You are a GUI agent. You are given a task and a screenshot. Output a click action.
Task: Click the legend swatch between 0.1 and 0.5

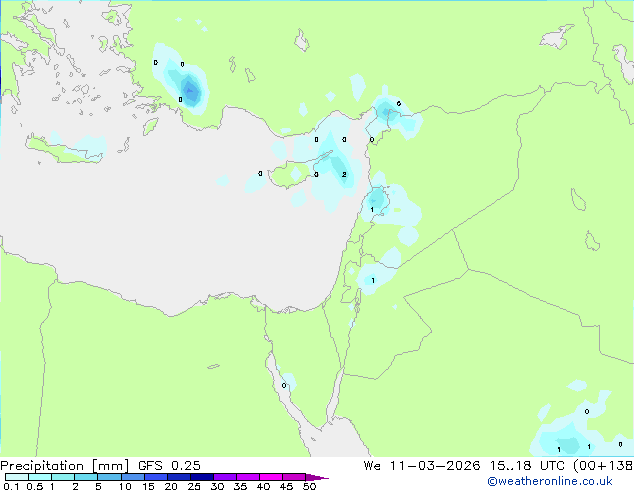click(17, 477)
